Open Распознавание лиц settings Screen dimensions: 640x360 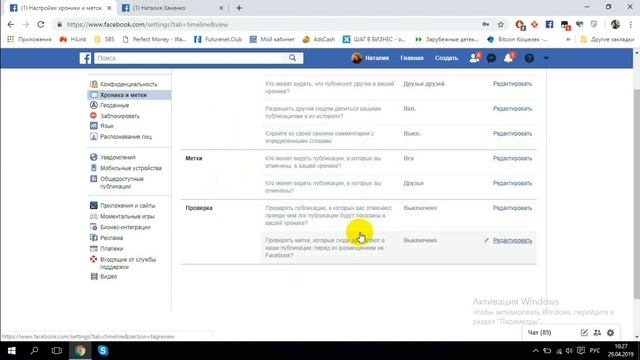126,137
